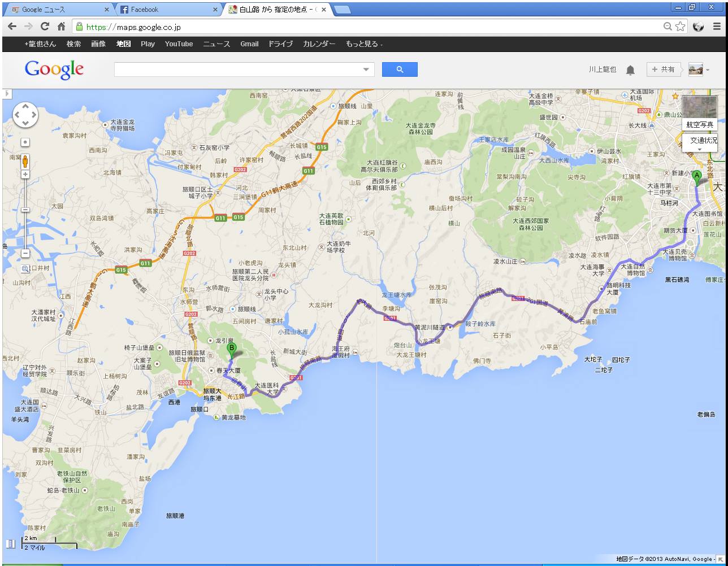The height and width of the screenshot is (566, 728).
Task: Open the notifications bell
Action: 630,70
